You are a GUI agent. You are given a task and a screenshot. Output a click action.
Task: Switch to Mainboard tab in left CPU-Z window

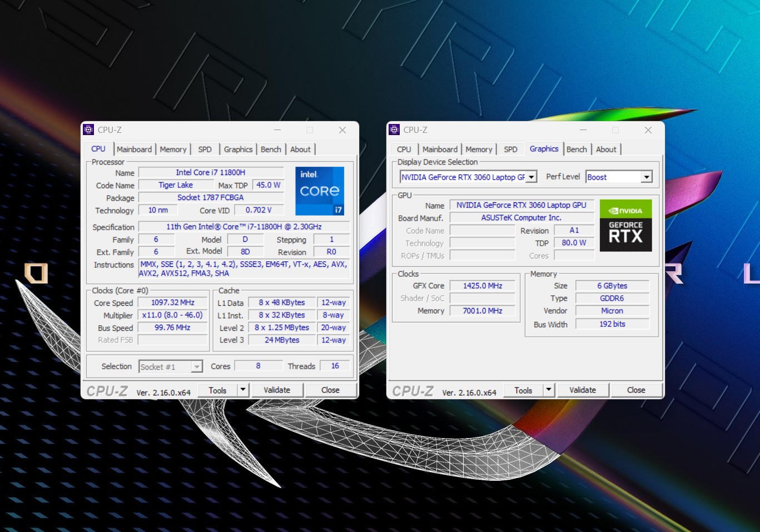(134, 149)
